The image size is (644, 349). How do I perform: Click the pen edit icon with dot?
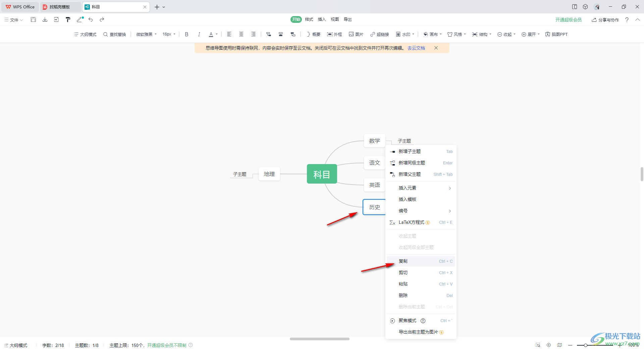click(x=80, y=20)
